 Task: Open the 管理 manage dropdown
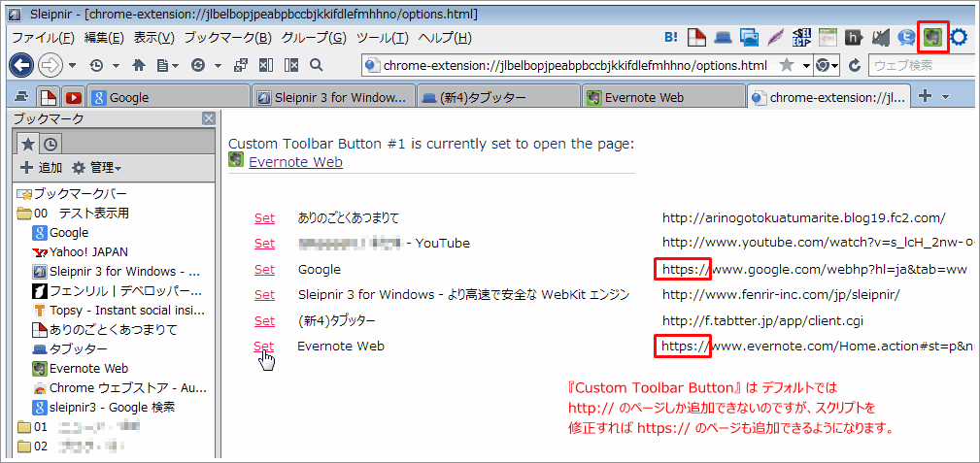point(97,168)
